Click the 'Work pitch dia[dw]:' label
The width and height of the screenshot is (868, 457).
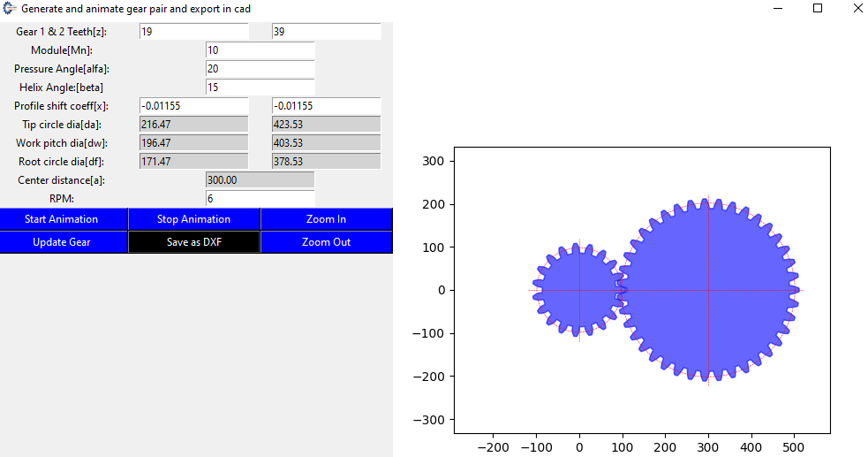[x=62, y=143]
